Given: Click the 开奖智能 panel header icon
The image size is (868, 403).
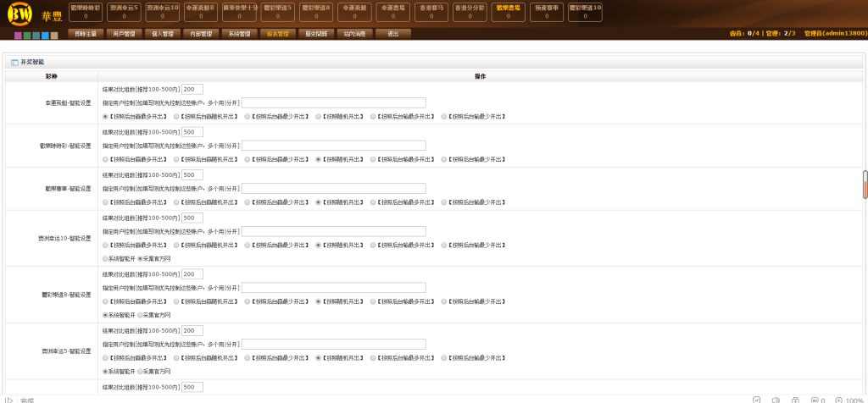Looking at the screenshot, I should [x=14, y=63].
